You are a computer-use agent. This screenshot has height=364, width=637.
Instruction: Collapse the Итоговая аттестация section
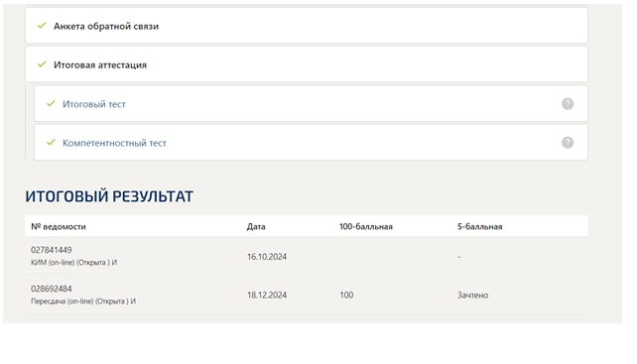coord(307,64)
